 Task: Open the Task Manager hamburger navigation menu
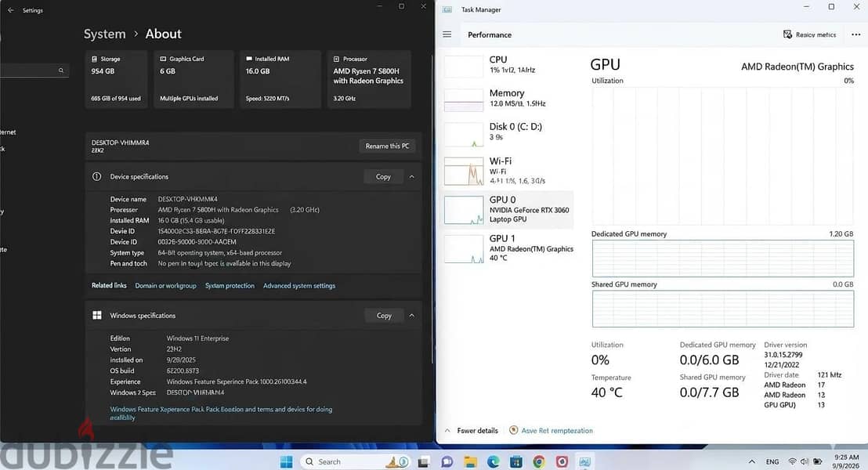click(x=447, y=34)
